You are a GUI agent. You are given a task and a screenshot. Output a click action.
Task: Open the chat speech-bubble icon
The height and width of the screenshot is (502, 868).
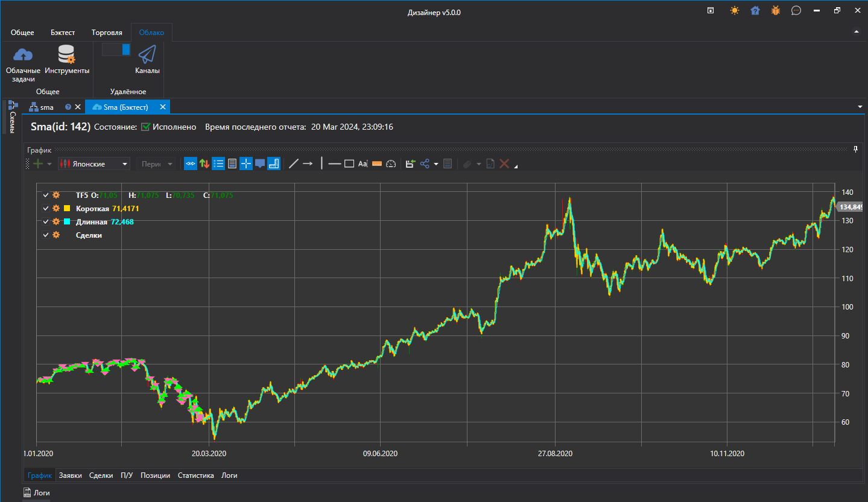click(796, 11)
